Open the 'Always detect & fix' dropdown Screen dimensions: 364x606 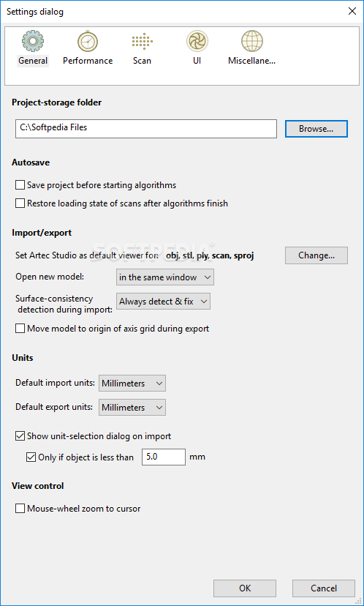[163, 302]
